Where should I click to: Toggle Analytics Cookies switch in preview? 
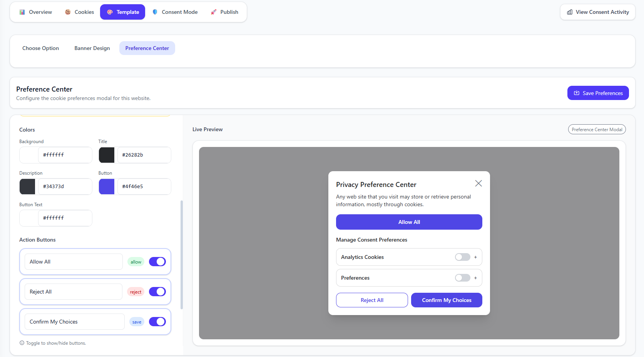[x=462, y=257]
